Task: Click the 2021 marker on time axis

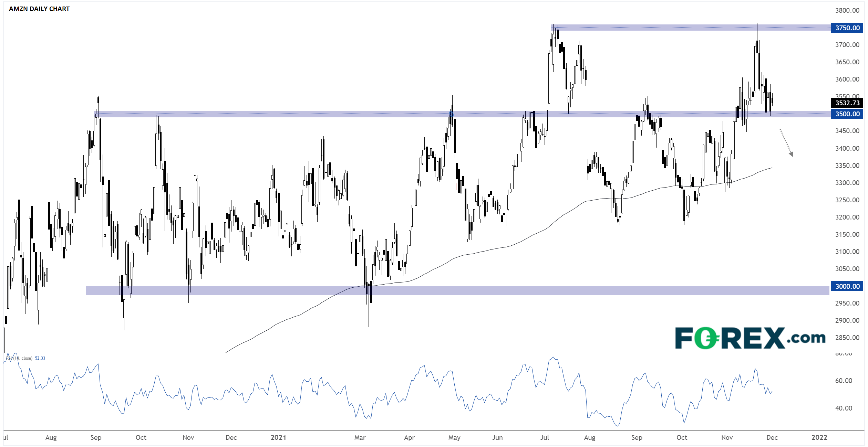Action: tap(278, 437)
